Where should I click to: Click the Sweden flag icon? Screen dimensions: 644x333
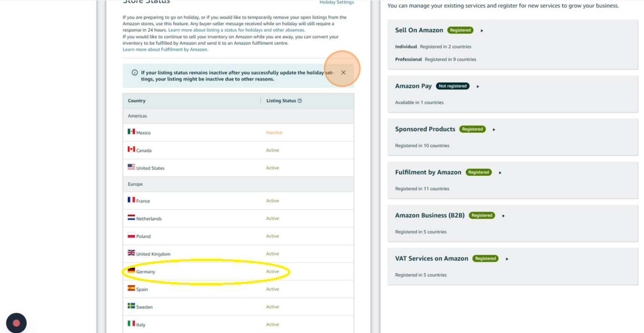click(x=131, y=306)
